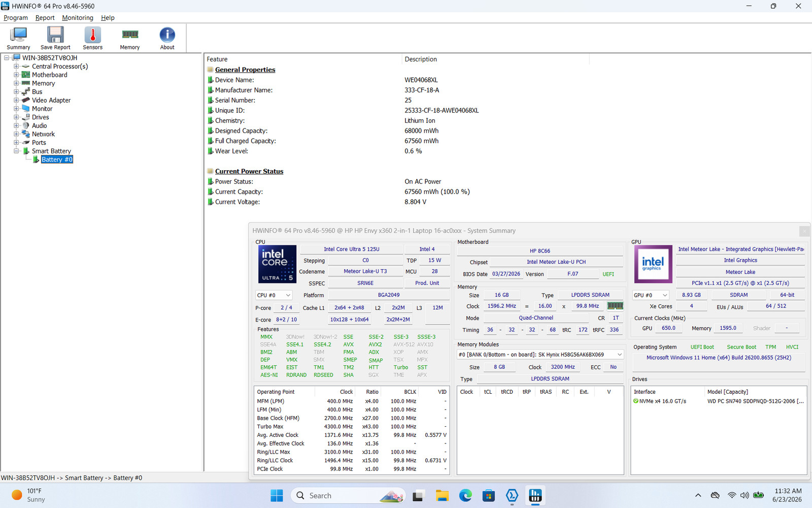Click the green memory chip icon beside Clock
812x508 pixels.
pyautogui.click(x=615, y=306)
